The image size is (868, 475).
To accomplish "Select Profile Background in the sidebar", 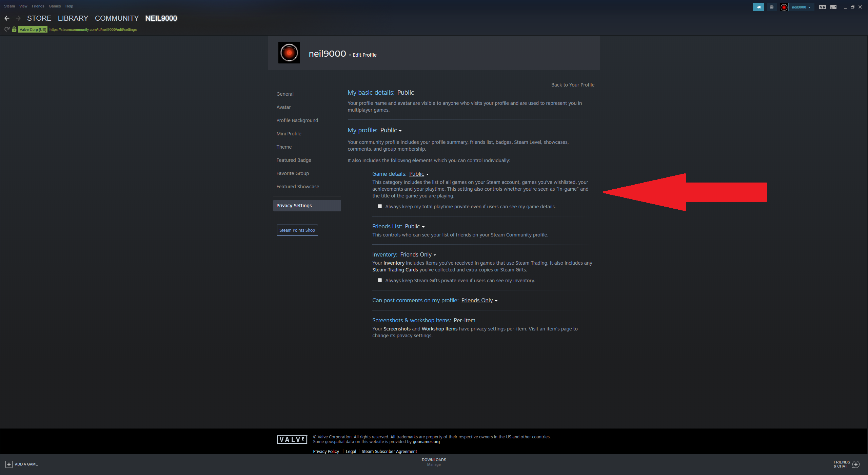I will [x=297, y=120].
